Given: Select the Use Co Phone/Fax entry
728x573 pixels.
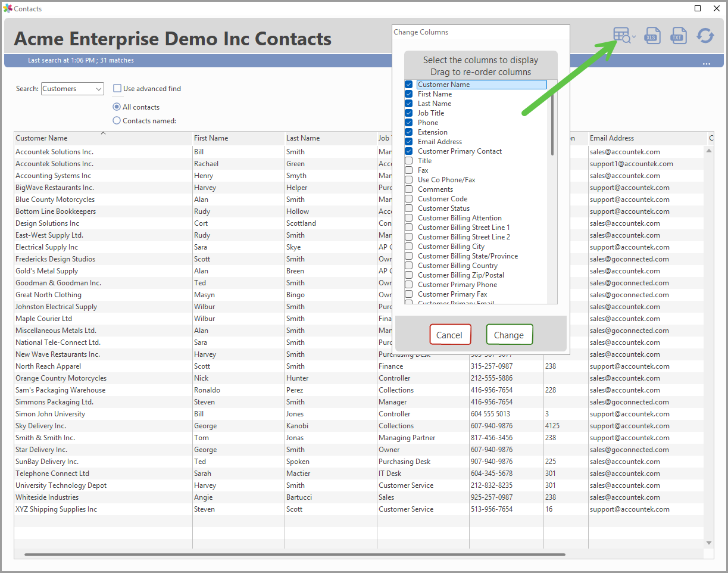Looking at the screenshot, I should click(446, 180).
